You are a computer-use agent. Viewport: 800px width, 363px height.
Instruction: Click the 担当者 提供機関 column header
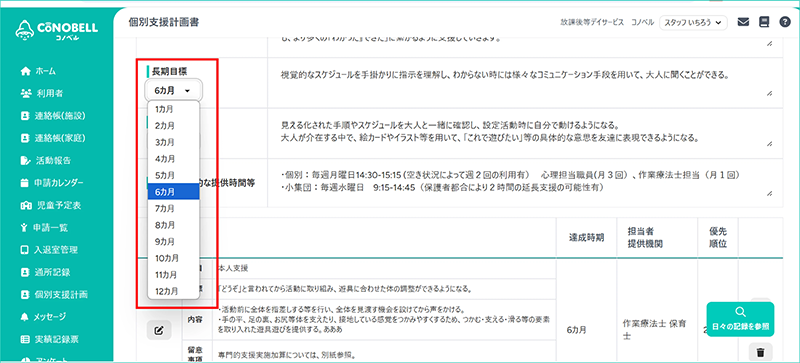[x=658, y=238]
